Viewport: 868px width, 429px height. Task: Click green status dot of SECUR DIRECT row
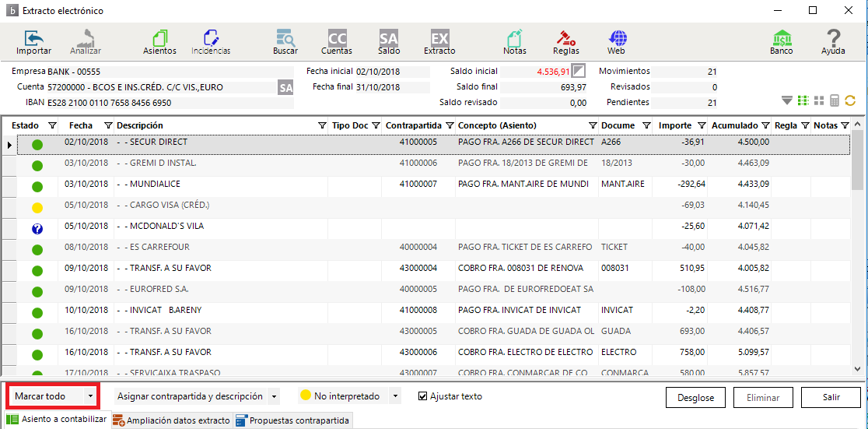37,145
